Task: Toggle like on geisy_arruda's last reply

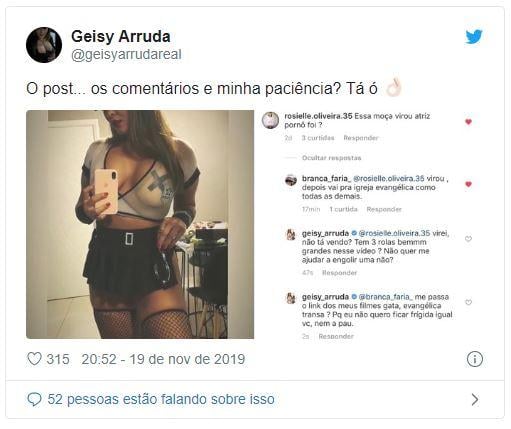Action: point(468,302)
